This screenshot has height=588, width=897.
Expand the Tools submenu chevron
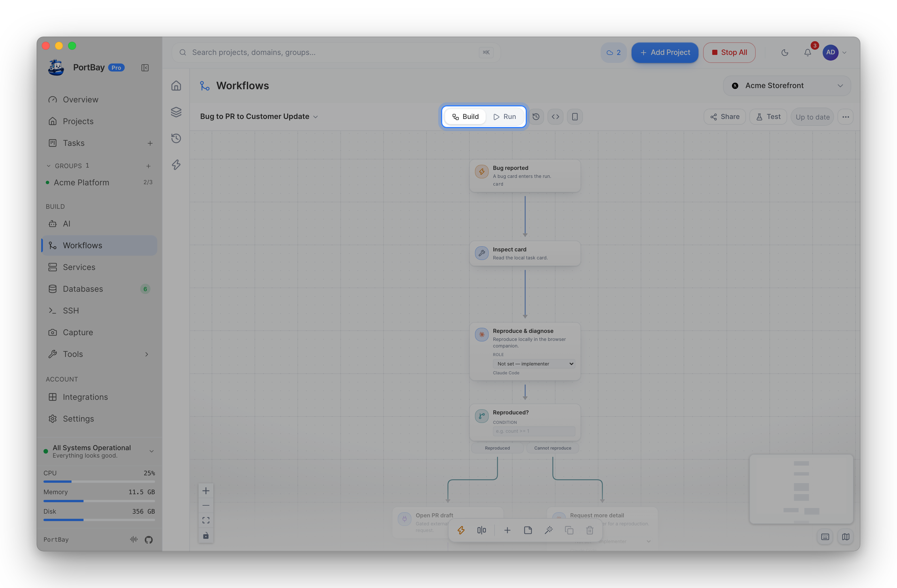point(147,354)
